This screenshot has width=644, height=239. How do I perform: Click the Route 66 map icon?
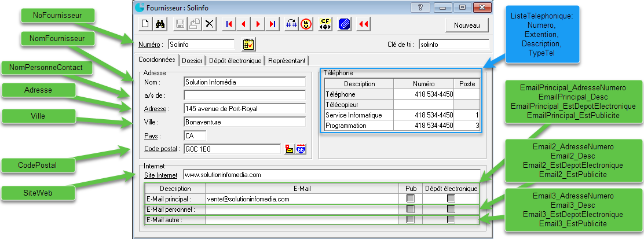tap(301, 149)
